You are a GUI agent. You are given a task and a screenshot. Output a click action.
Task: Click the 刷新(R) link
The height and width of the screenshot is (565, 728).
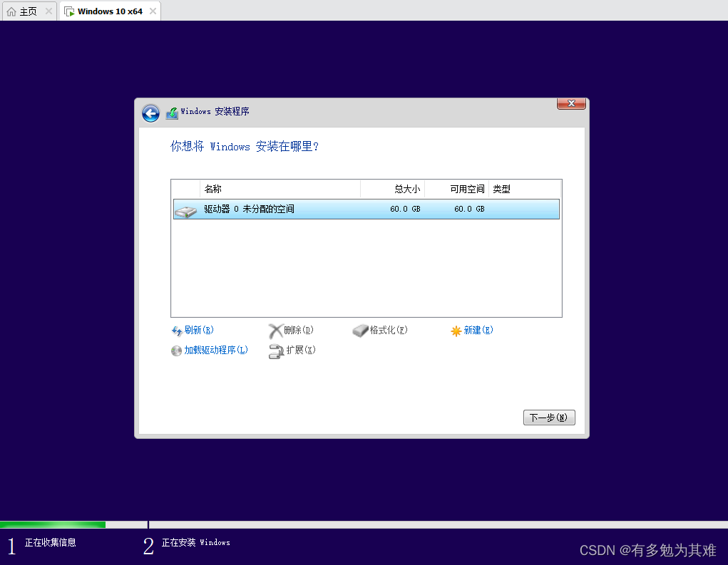199,331
